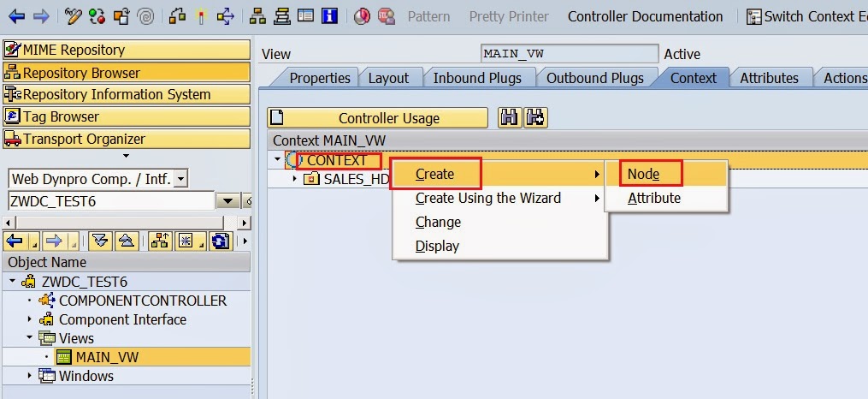Open the Inbound Plugs tab
The width and height of the screenshot is (868, 399).
(477, 78)
